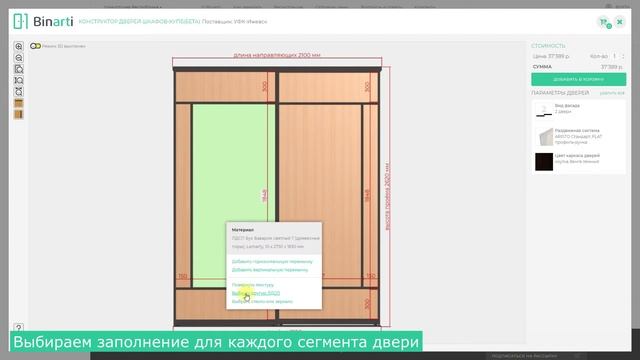The height and width of the screenshot is (360, 640).
Task: Toggle the 3D view mode switch
Action: 35,46
